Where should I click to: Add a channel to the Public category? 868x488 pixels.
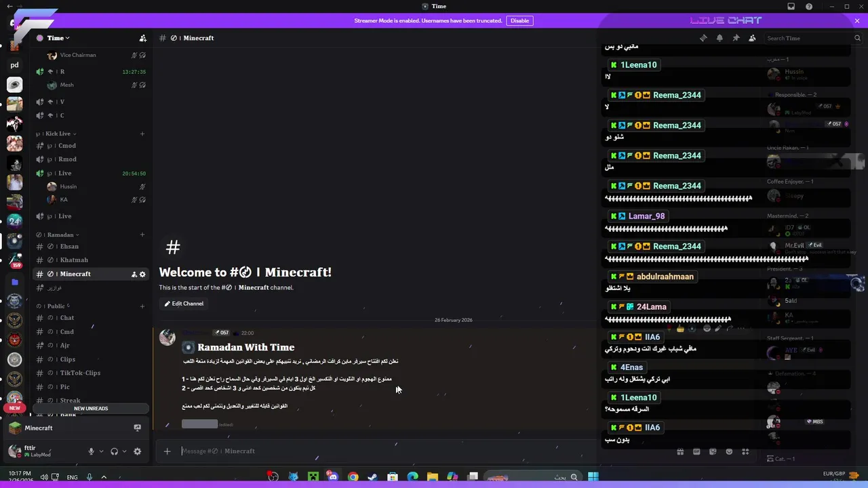(x=142, y=306)
